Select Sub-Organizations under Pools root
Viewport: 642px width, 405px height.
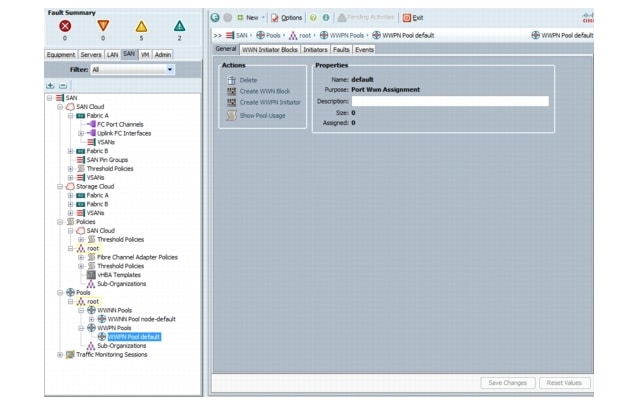pos(122,346)
